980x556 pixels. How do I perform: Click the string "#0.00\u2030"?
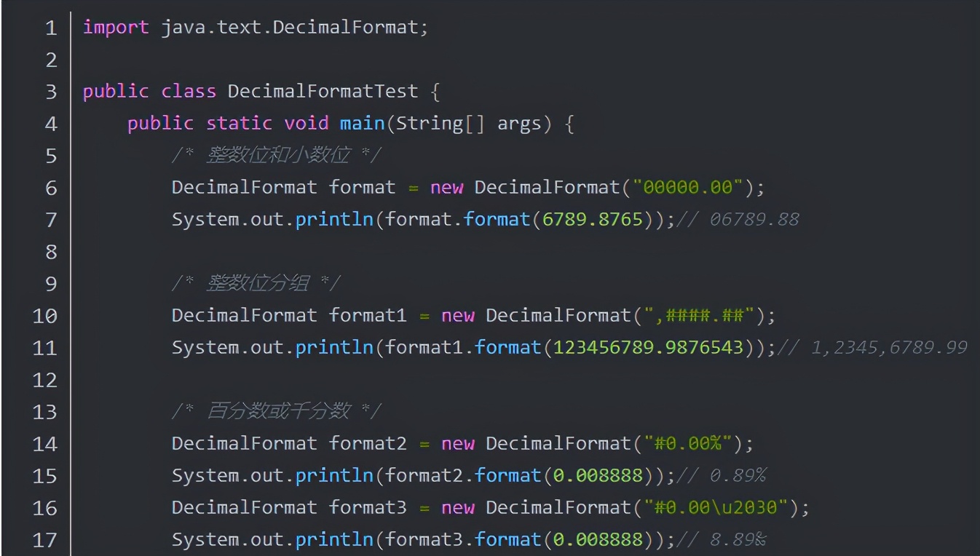(x=715, y=508)
